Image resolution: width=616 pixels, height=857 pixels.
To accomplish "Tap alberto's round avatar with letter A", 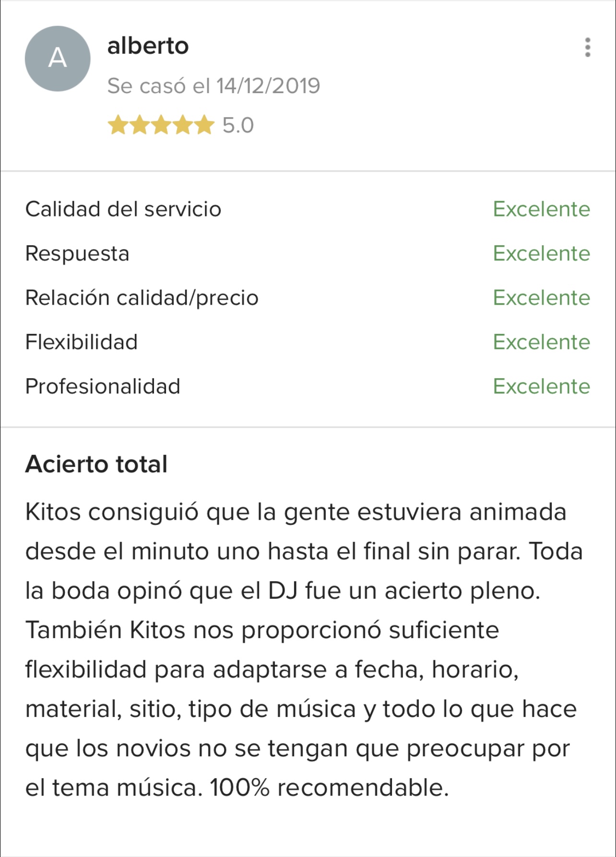I will [x=58, y=59].
